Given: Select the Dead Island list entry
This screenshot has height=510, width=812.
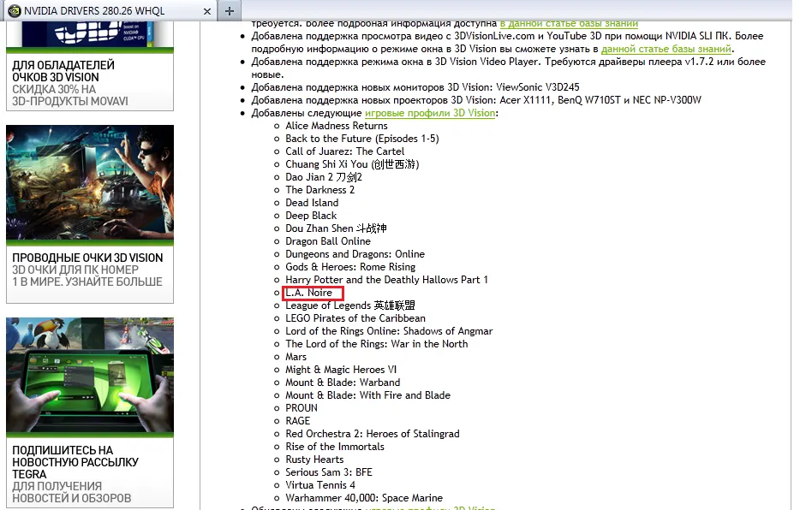Looking at the screenshot, I should coord(312,203).
